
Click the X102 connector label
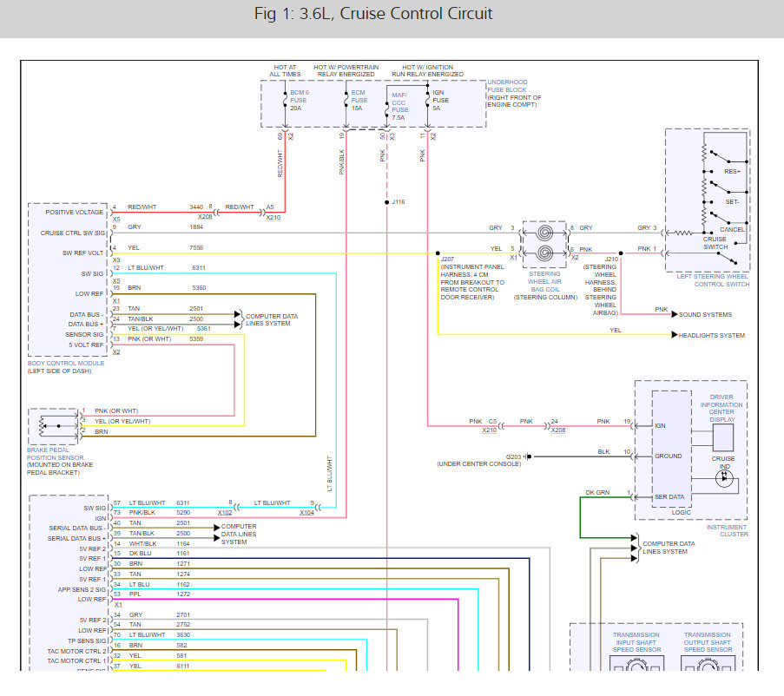pyautogui.click(x=225, y=513)
